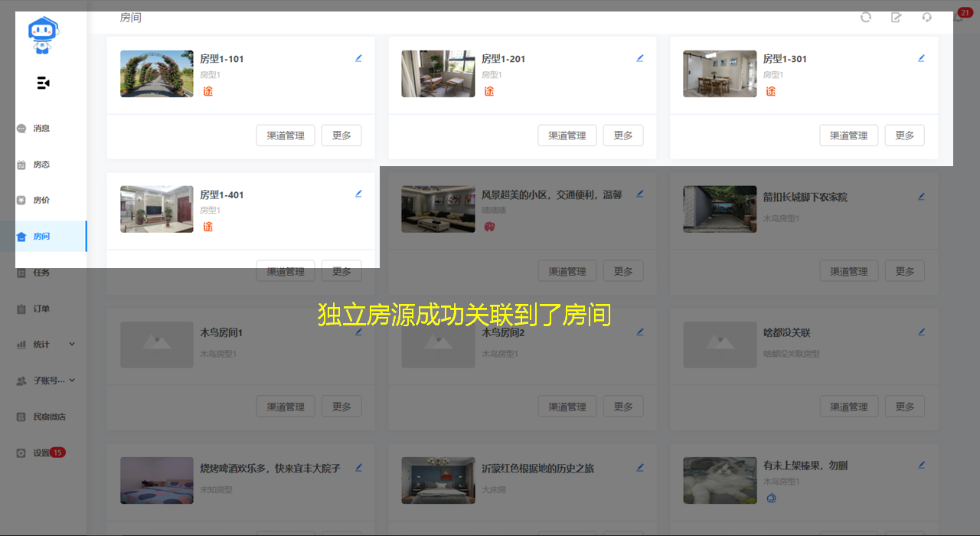
Task: Click the orange 途 channel icon on 房型1-201
Action: 489,91
